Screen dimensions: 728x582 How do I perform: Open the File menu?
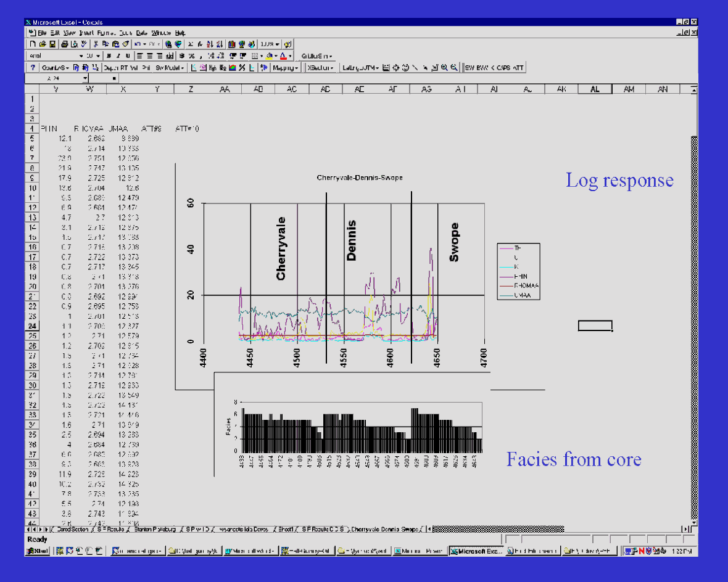(42, 33)
